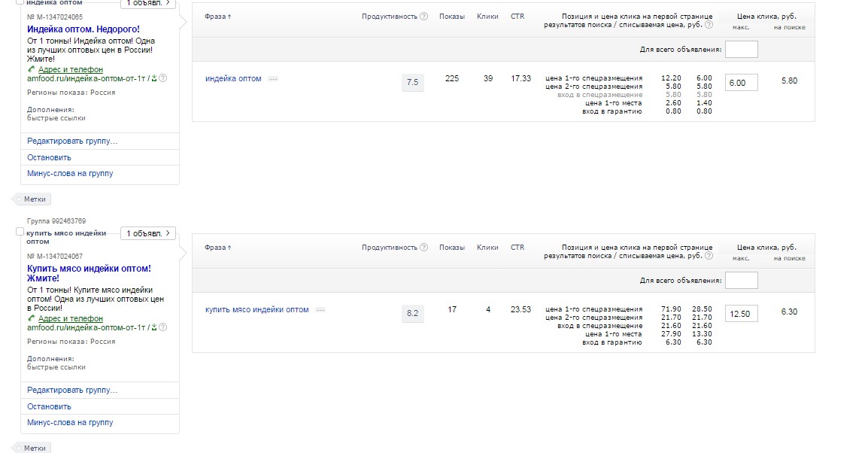Click the max price field showing 12.50
The image size is (868, 453).
coord(741,314)
